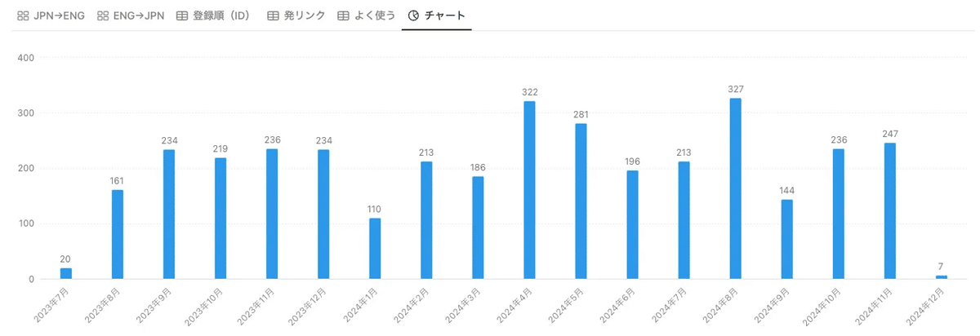
Task: Click the gallery icon beside ENG→JPN
Action: 103,15
